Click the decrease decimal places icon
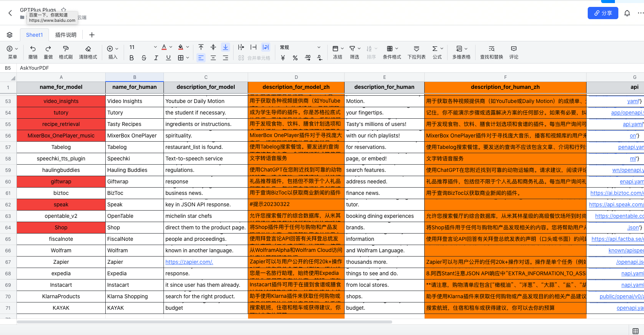Viewport: 644px width, 335px height. [x=320, y=58]
